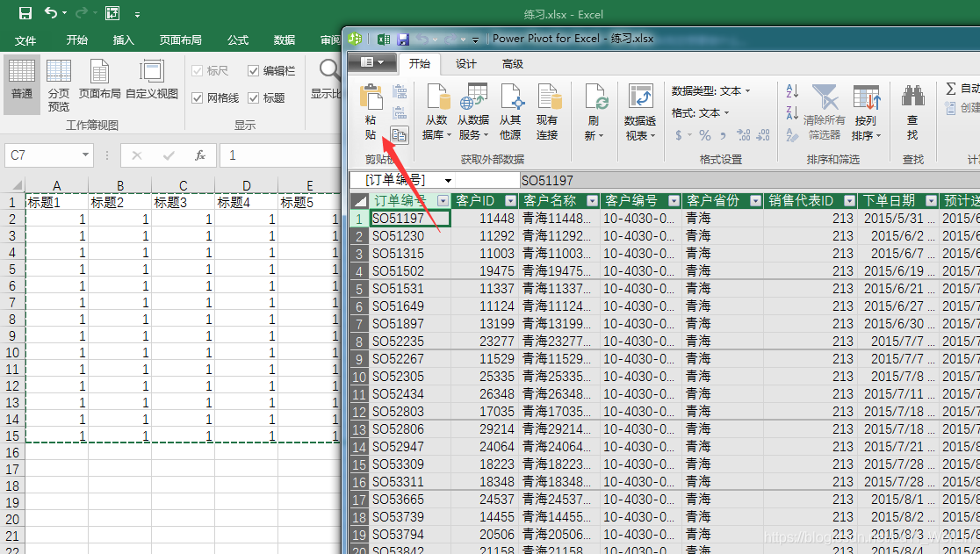Click the Find (查找) binoculars button
Image resolution: width=980 pixels, height=554 pixels.
click(x=913, y=113)
